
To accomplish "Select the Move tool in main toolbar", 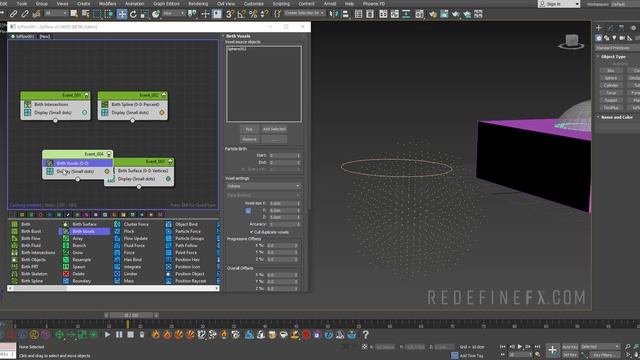I will tap(122, 14).
